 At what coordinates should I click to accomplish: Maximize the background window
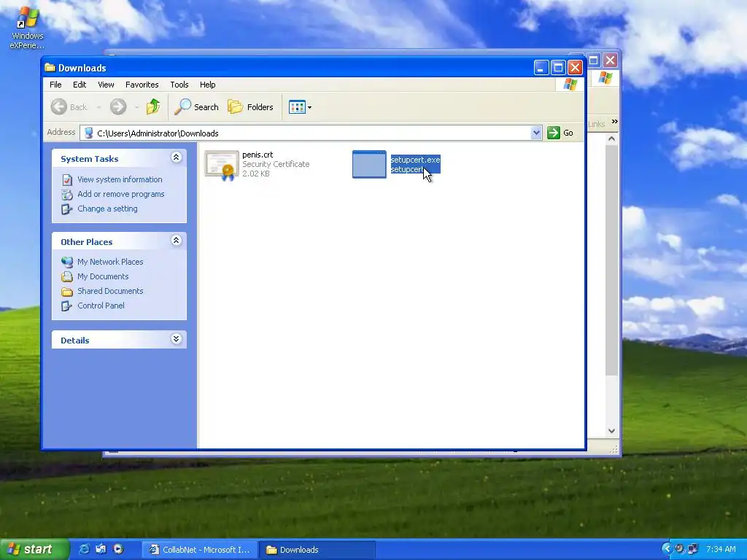594,61
